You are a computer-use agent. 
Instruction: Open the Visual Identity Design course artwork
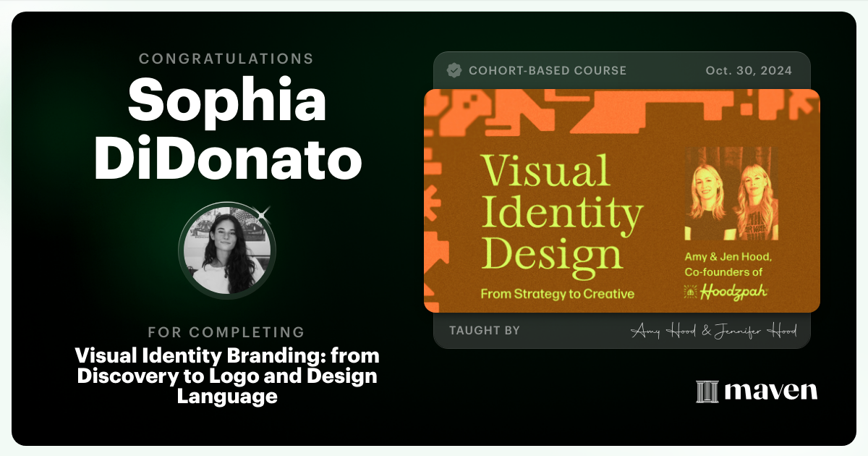621,200
